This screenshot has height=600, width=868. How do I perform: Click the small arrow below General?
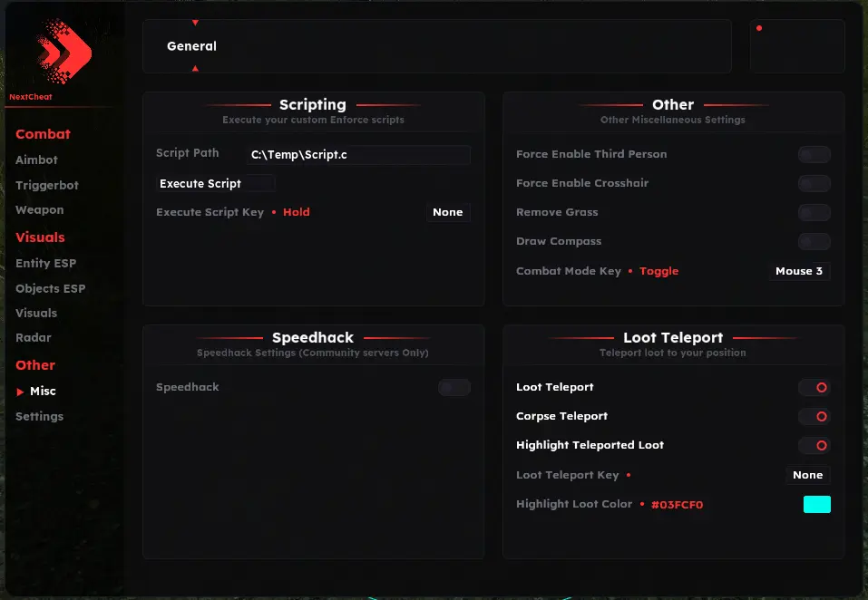pyautogui.click(x=195, y=68)
